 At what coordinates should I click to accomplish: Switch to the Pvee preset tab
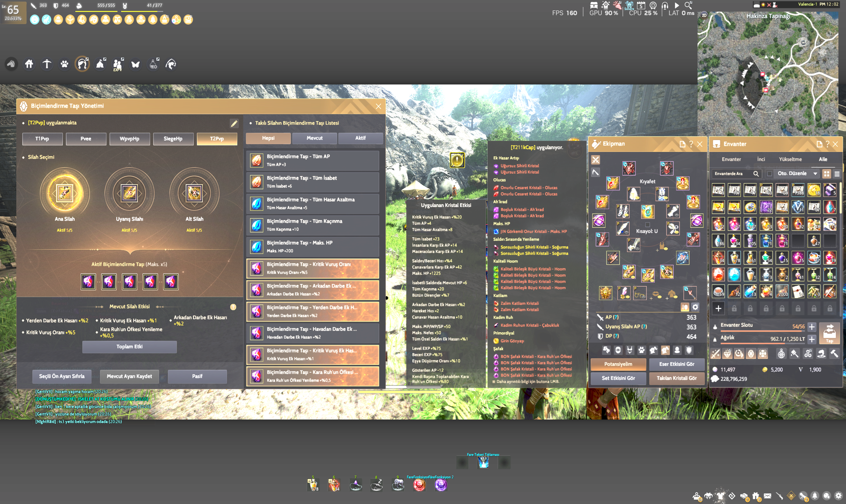[x=86, y=139]
